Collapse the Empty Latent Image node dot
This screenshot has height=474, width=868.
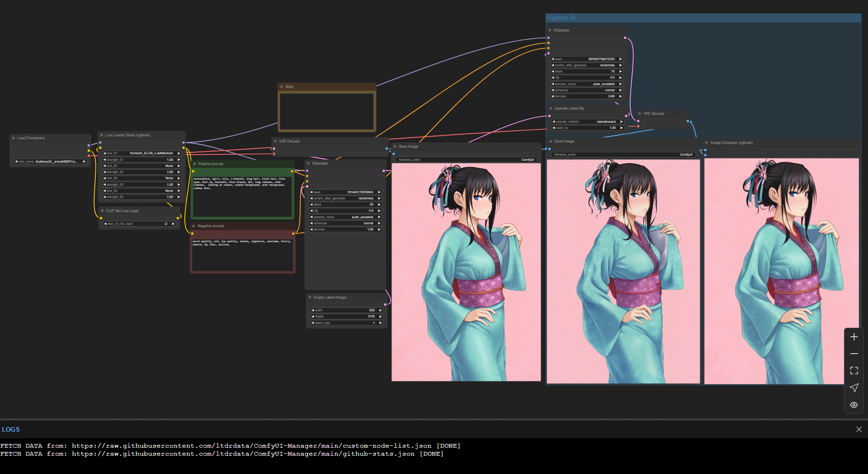pyautogui.click(x=310, y=297)
